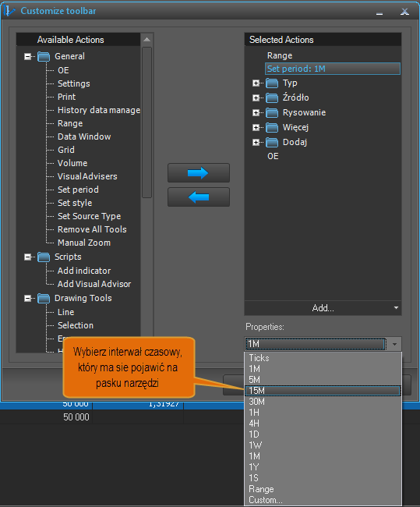Click the left arrow to remove action
This screenshot has width=420, height=507.
click(199, 197)
